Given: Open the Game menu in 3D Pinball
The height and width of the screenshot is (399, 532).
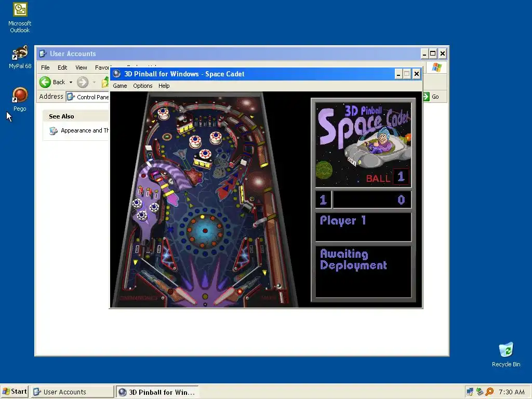Looking at the screenshot, I should (x=120, y=86).
